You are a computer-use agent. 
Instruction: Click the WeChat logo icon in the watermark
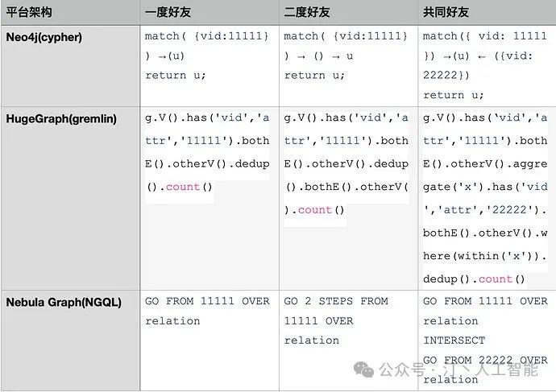(x=366, y=369)
